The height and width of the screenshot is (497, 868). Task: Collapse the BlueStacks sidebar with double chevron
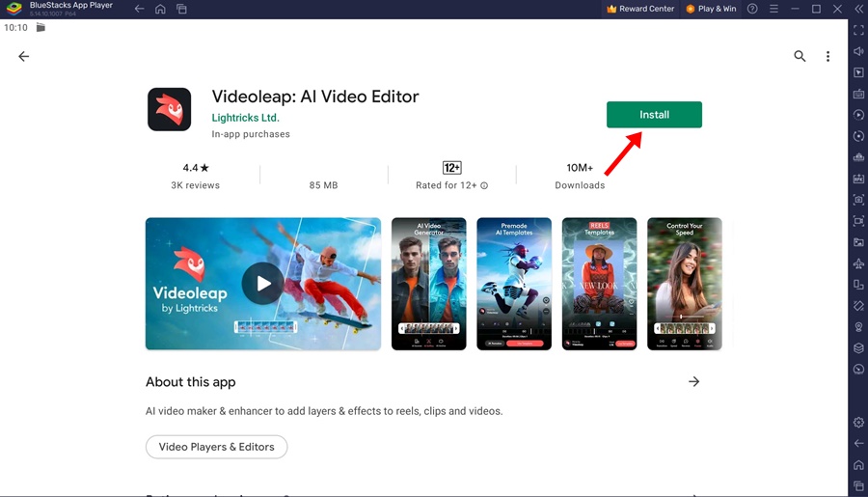pyautogui.click(x=858, y=9)
